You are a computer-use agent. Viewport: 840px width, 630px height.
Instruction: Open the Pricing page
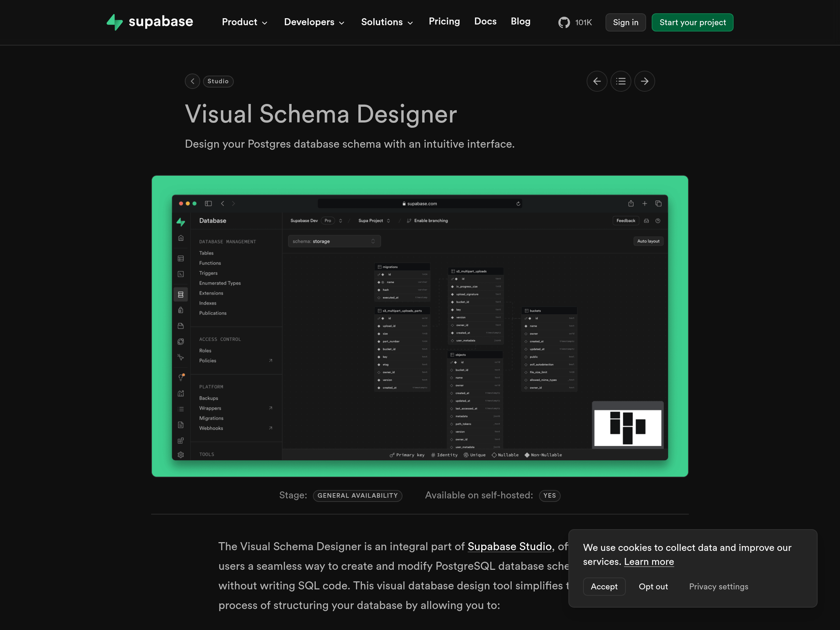pos(444,22)
